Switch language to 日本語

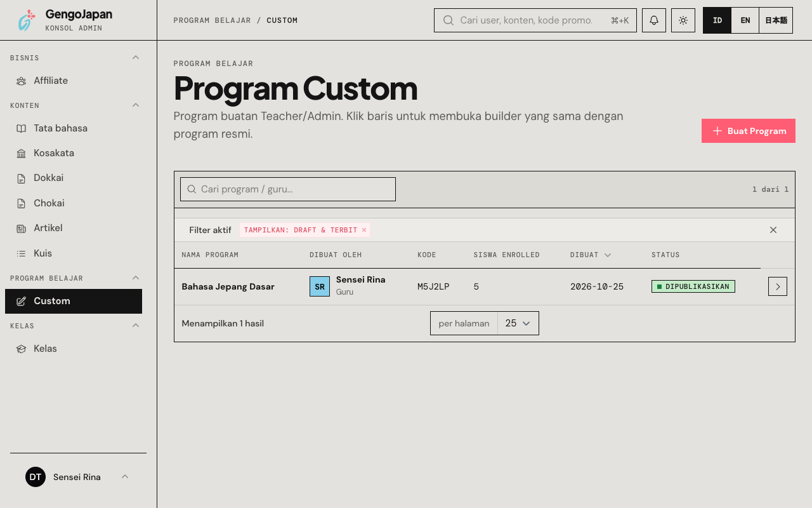(776, 20)
